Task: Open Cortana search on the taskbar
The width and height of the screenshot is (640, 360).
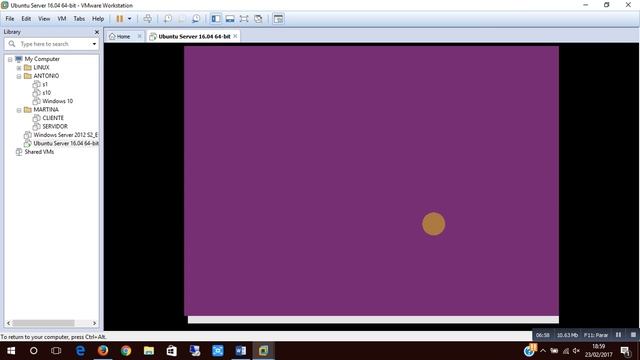Action: point(33,351)
